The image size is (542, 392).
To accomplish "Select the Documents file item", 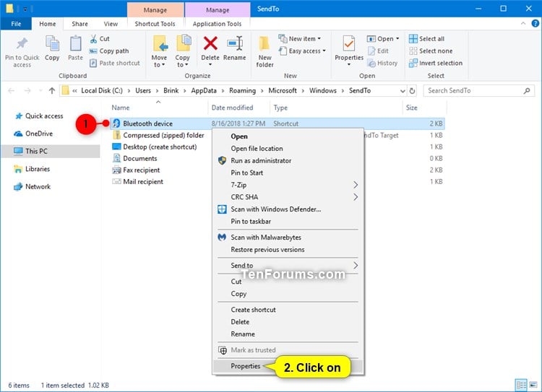I will pos(140,159).
